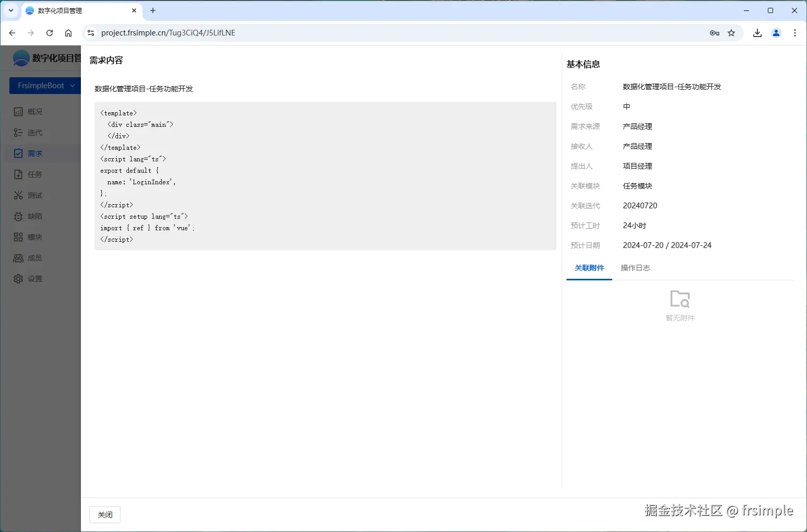Bookmark the page with the star icon
Image resolution: width=807 pixels, height=532 pixels.
[x=732, y=32]
